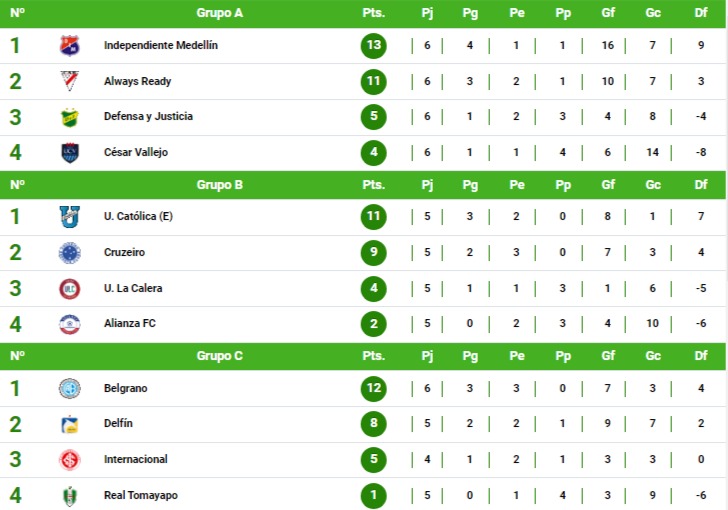Open the Independiente Medellín team name
Screen dimensions: 728x510
point(161,46)
